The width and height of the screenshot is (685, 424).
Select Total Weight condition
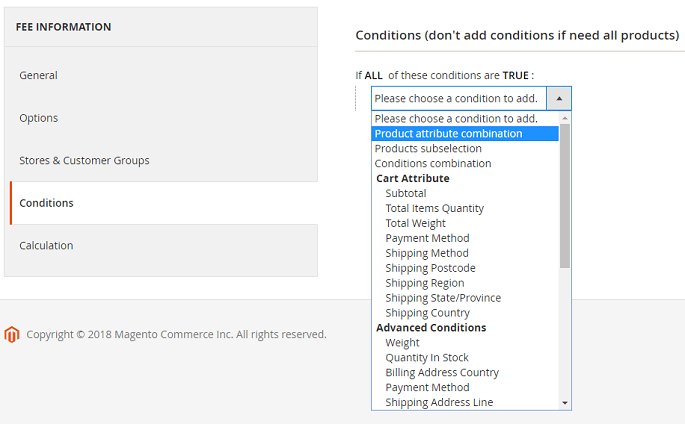click(x=415, y=223)
